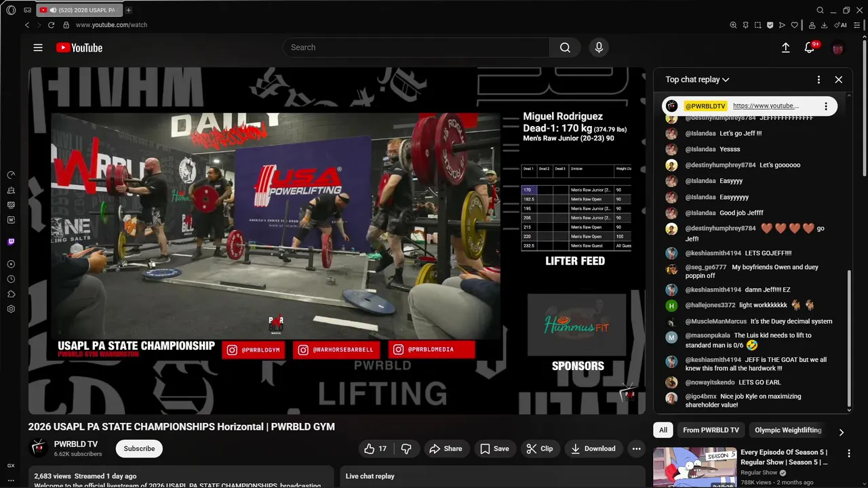868x488 pixels.
Task: Open the Opera main menu logo
Action: tap(11, 10)
